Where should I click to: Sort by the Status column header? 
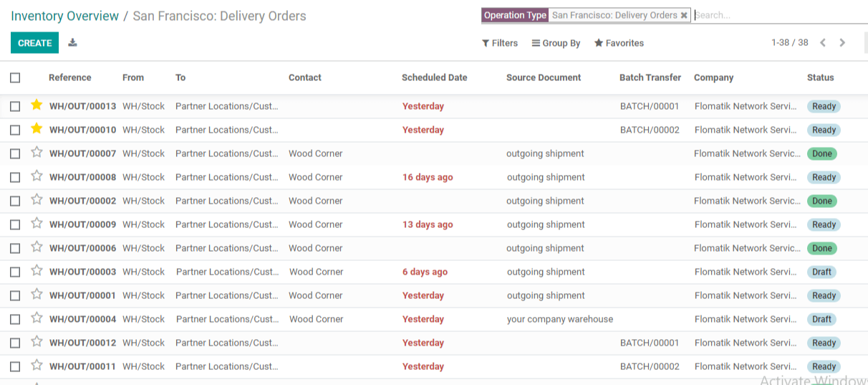[821, 77]
